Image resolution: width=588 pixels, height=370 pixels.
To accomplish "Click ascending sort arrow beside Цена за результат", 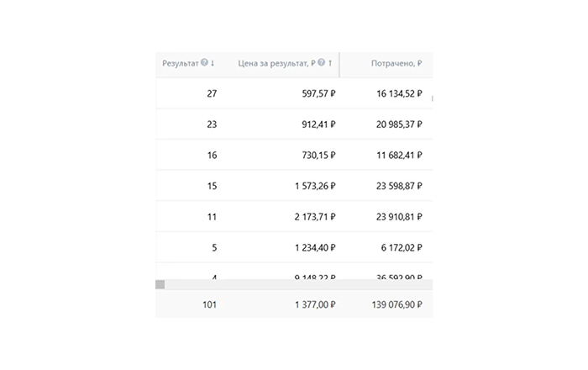I will click(330, 63).
